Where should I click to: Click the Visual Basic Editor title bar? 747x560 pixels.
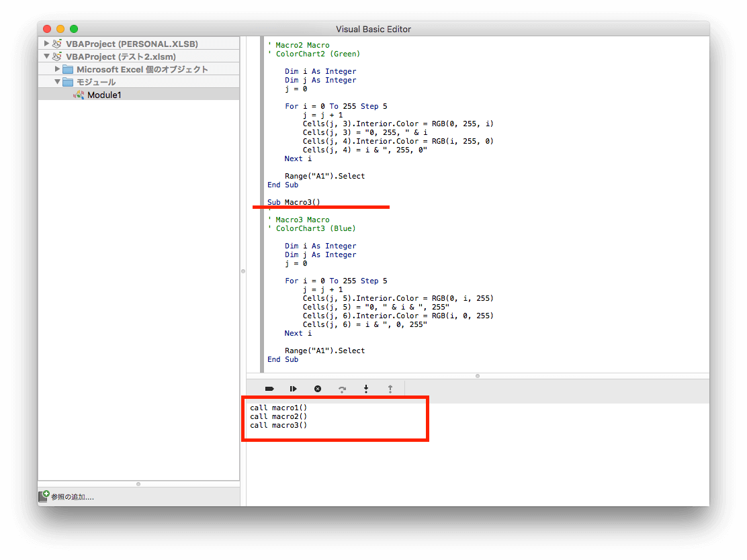pyautogui.click(x=373, y=29)
